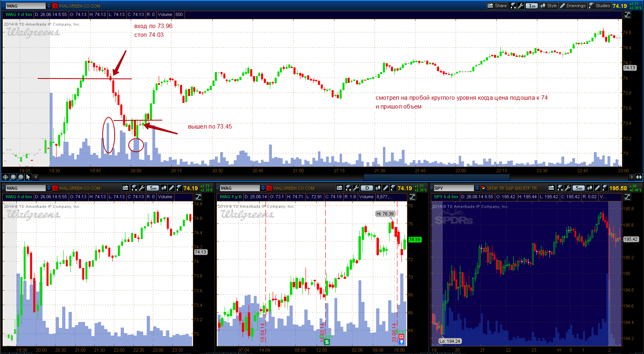Screen dimensions: 644x354
Task: Open the pencil drawings icon in the WAG daily chart
Action: (385, 188)
